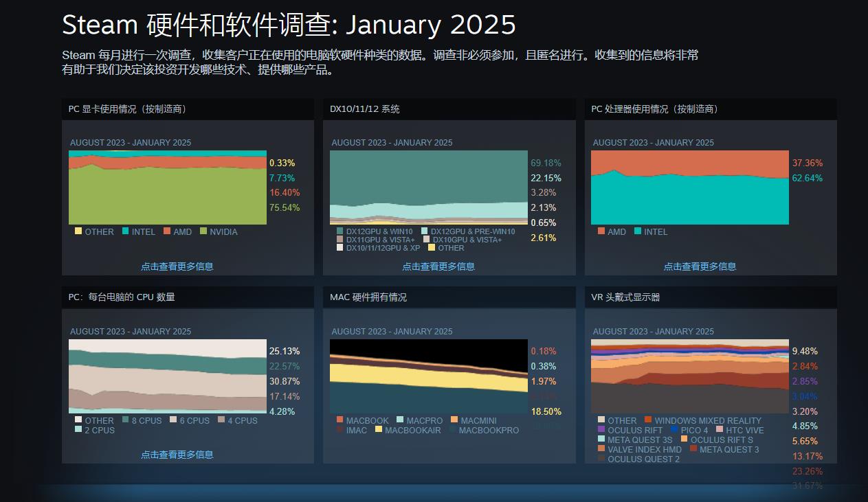
Task: Click the VR 头戴式显示器 stacked chart
Action: tap(689, 376)
